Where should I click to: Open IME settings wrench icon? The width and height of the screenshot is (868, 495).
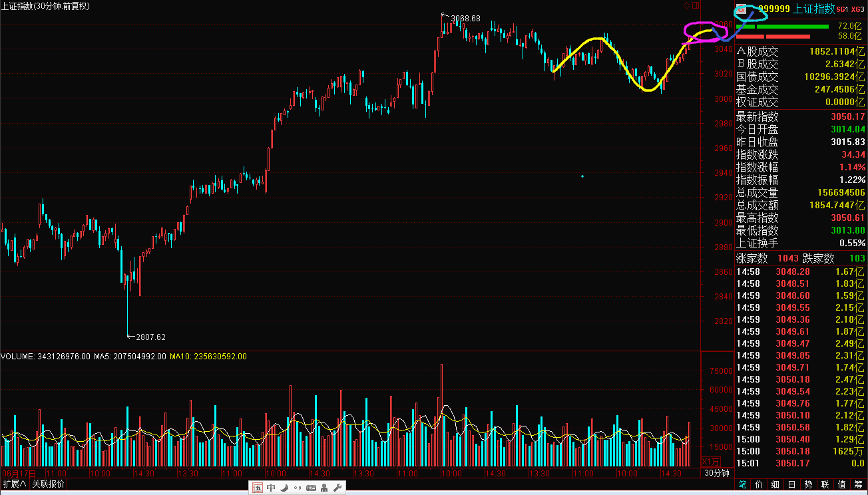(337, 488)
